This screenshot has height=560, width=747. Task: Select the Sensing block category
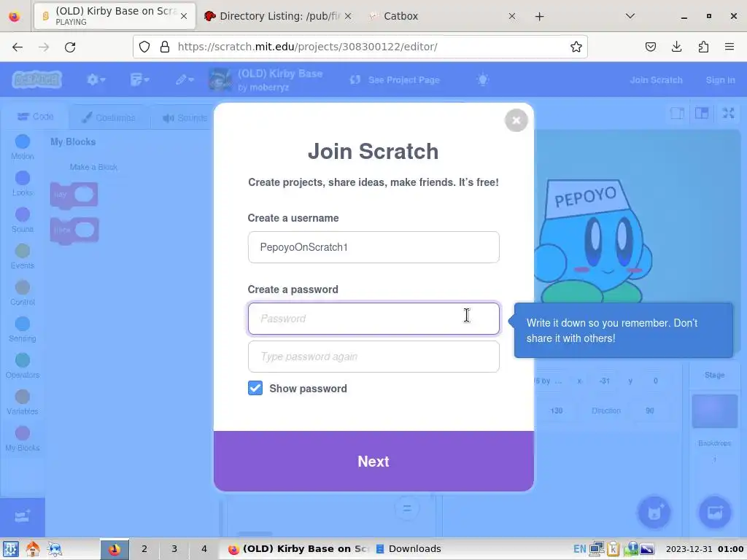(23, 330)
